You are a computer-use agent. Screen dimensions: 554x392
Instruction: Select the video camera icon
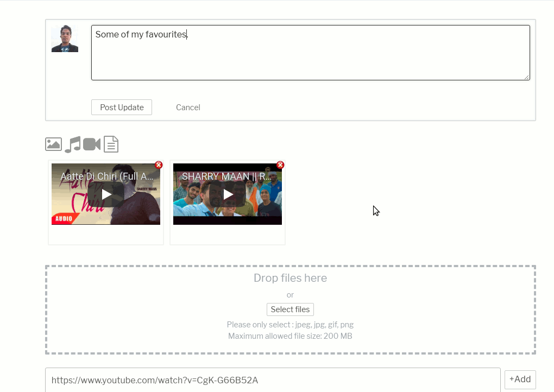coord(92,144)
